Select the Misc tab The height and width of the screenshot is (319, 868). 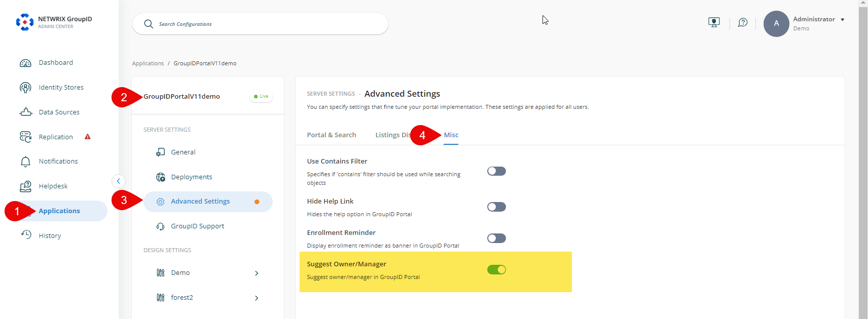[x=451, y=135]
